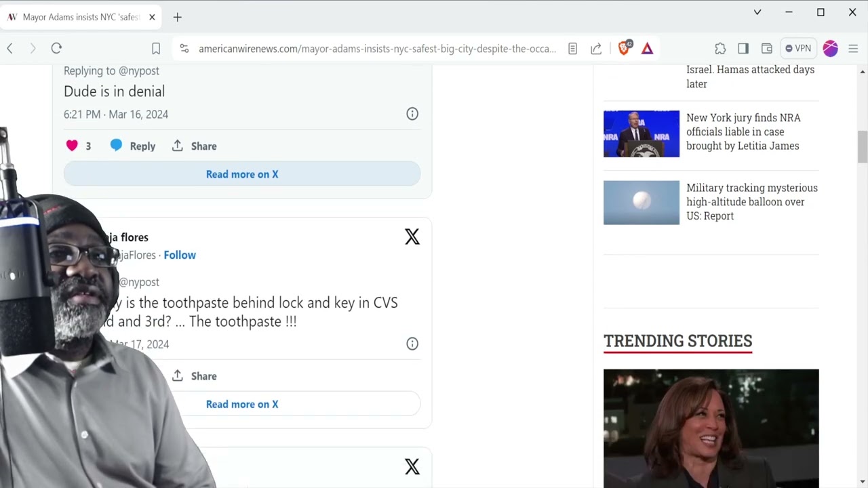Open the NRA officials liable thumbnail
Image resolution: width=868 pixels, height=488 pixels.
pos(642,134)
